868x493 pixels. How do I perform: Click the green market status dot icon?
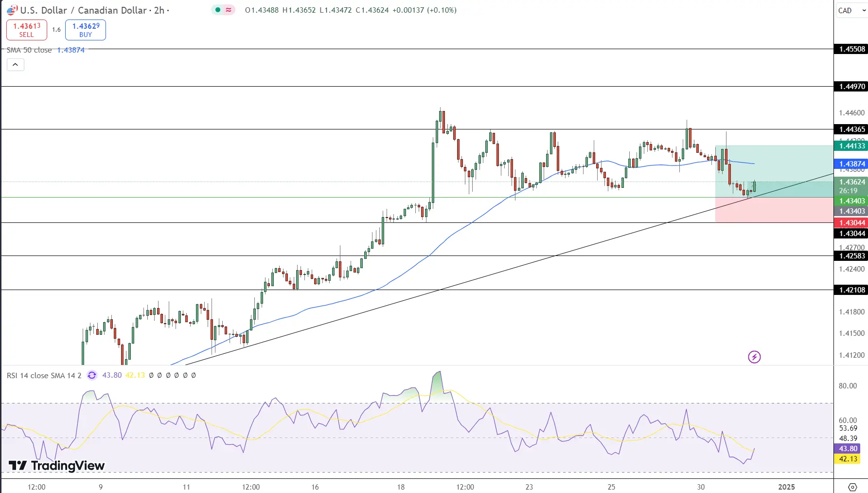pyautogui.click(x=217, y=10)
